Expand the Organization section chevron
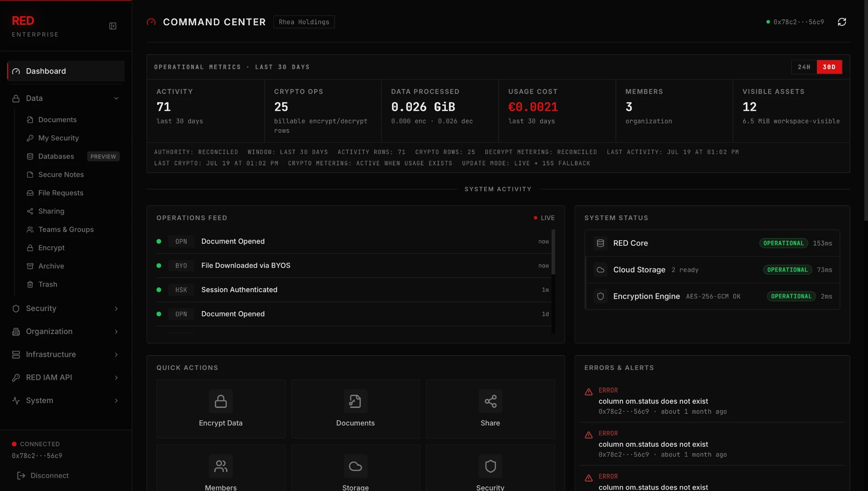Screen dimensions: 868x491 click(116, 332)
